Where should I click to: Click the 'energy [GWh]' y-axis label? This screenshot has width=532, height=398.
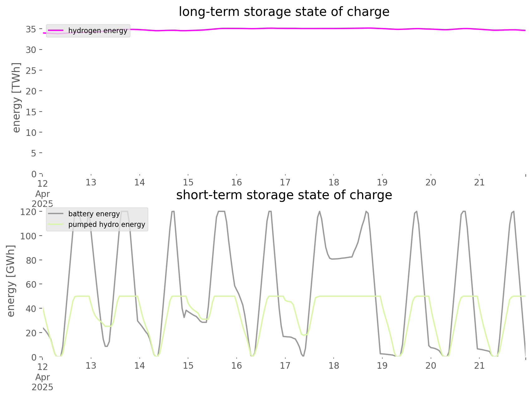(x=11, y=281)
